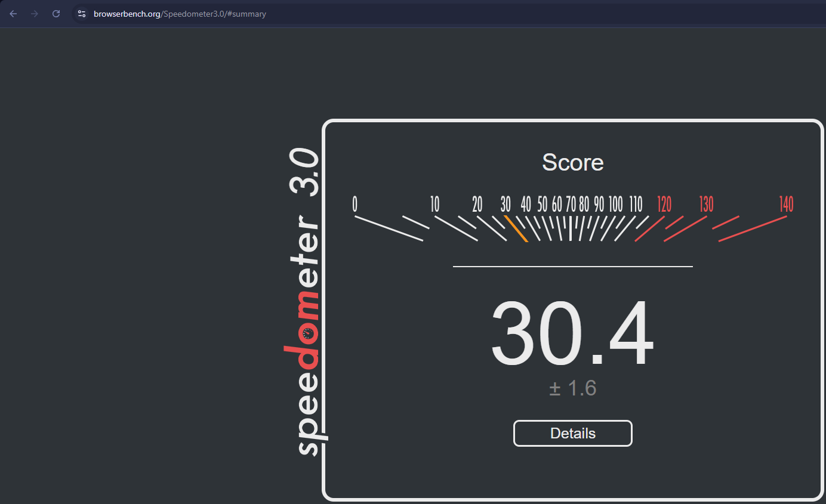The width and height of the screenshot is (826, 504).
Task: Click the gauge label 80
Action: [x=584, y=205]
